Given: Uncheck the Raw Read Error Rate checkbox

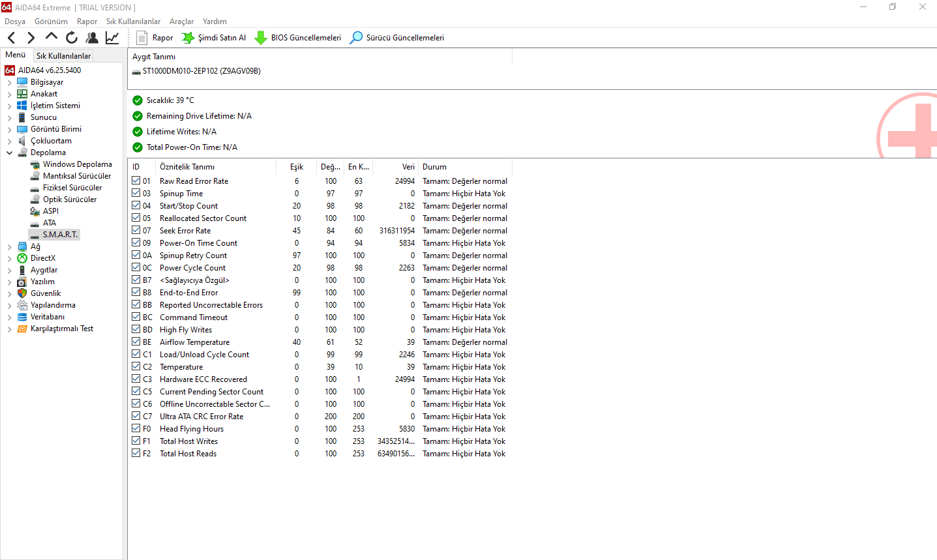Looking at the screenshot, I should click(136, 181).
